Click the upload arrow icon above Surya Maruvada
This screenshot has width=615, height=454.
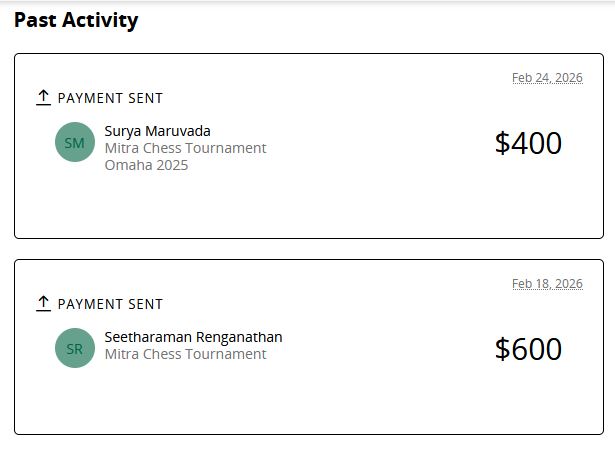(43, 97)
